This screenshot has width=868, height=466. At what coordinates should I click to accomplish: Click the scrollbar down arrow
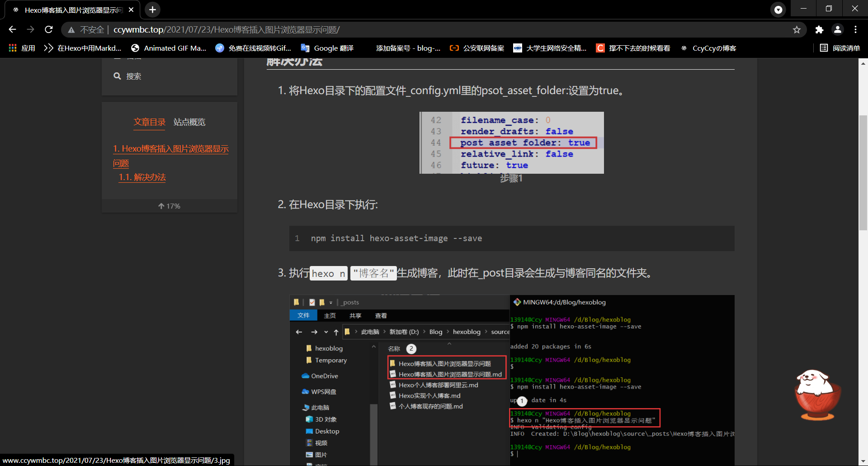tap(863, 461)
